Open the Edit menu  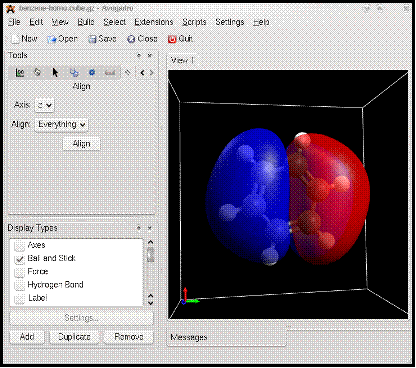(36, 22)
